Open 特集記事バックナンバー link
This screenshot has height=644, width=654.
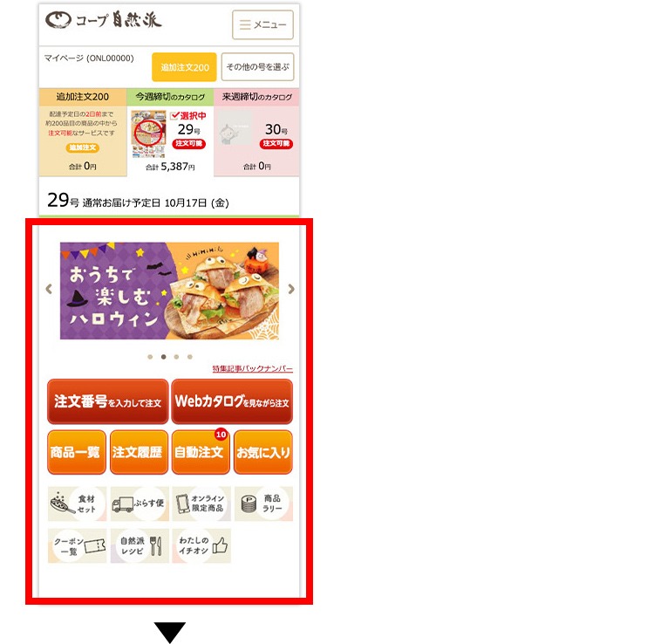pyautogui.click(x=253, y=368)
